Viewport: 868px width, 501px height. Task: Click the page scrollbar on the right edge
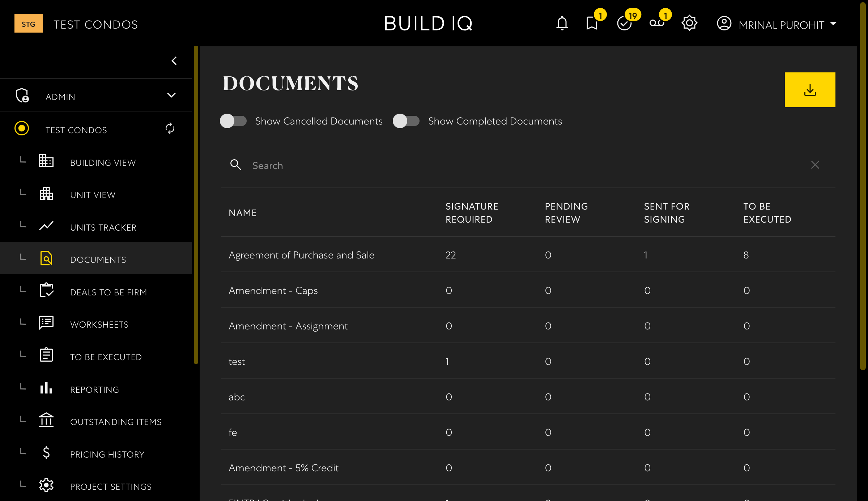tap(863, 186)
